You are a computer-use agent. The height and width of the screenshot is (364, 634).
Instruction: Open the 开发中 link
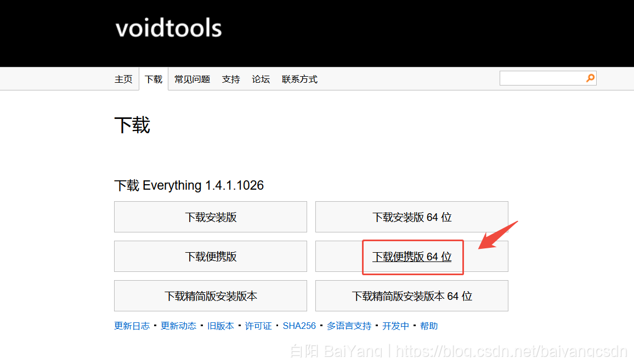395,326
